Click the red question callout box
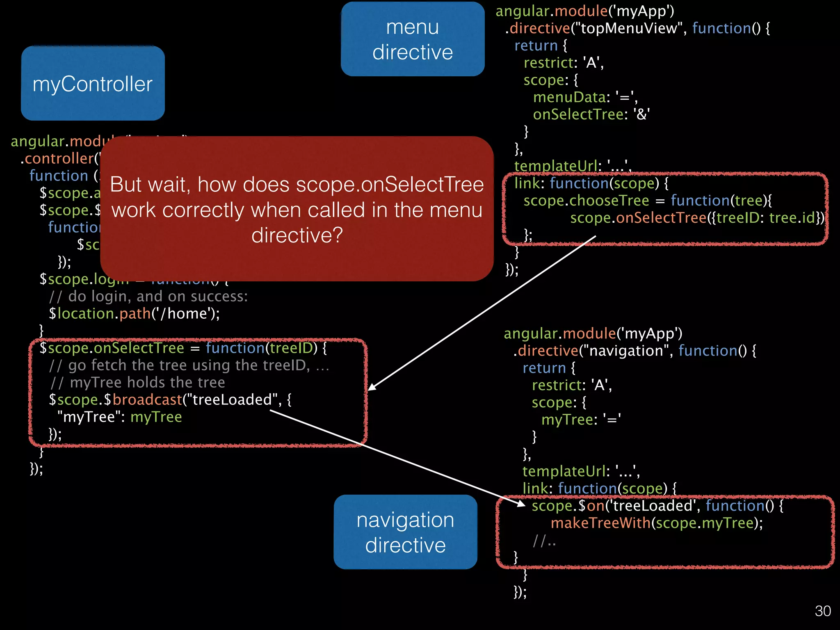The image size is (840, 630). 297,209
